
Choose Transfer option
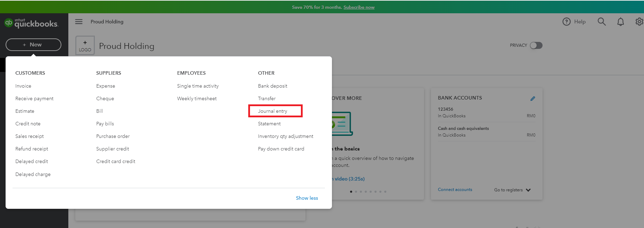(x=267, y=98)
